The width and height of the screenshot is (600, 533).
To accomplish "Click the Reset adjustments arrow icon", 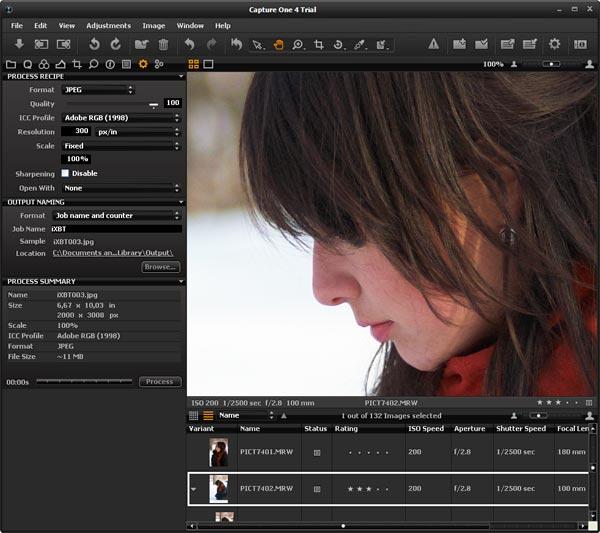I will click(x=236, y=44).
